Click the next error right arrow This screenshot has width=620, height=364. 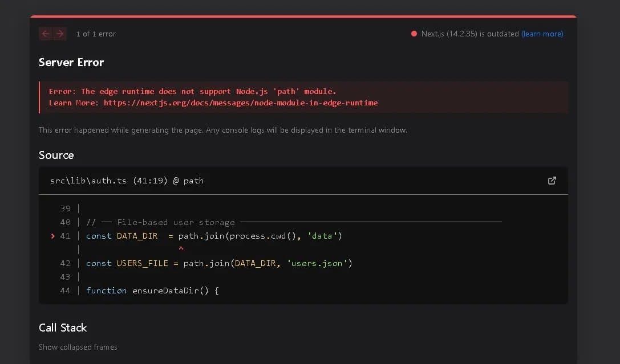click(x=60, y=34)
